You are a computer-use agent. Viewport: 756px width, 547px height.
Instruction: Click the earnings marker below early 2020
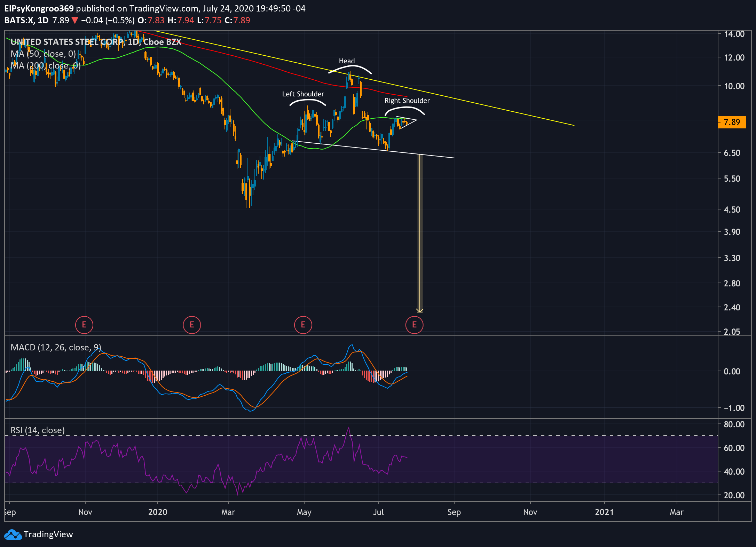(x=192, y=325)
